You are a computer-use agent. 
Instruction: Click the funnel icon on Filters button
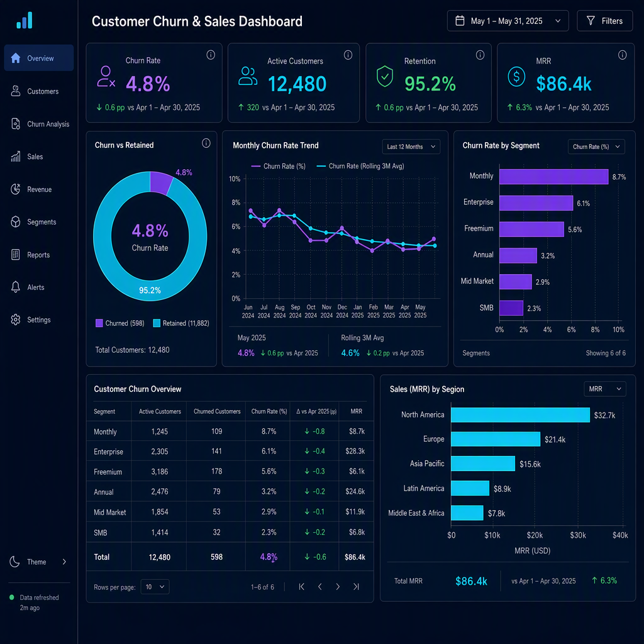[591, 21]
